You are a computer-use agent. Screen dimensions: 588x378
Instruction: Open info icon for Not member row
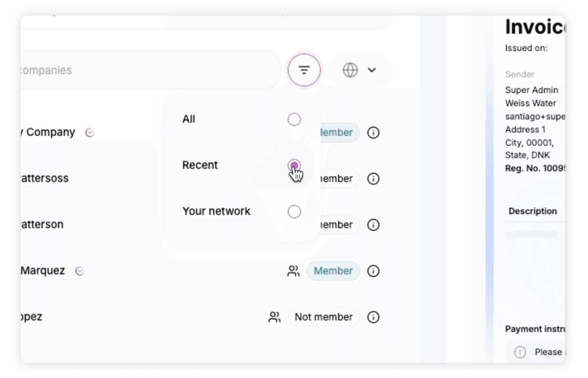point(373,317)
